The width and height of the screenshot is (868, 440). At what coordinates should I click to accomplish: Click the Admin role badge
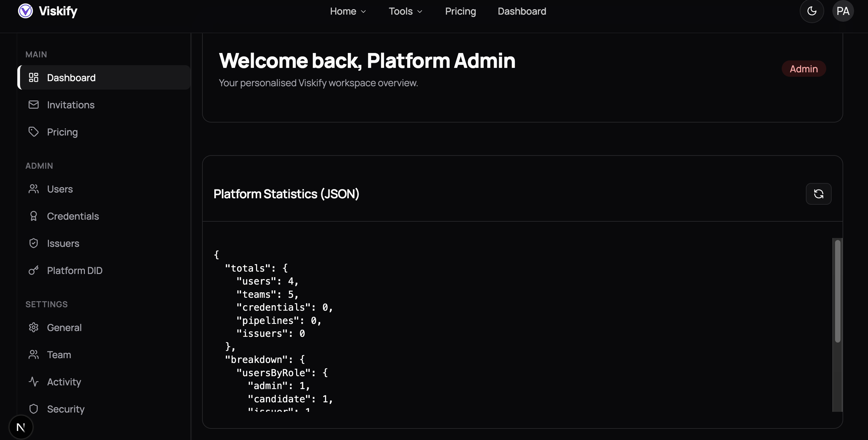pos(804,69)
